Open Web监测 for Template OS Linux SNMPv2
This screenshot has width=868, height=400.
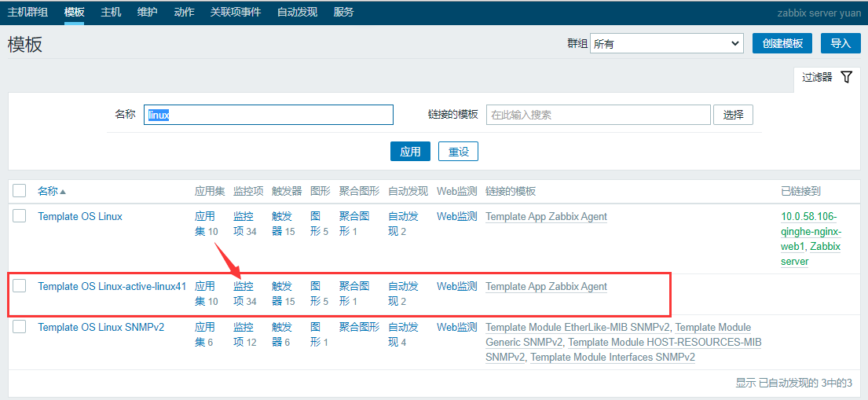[456, 328]
